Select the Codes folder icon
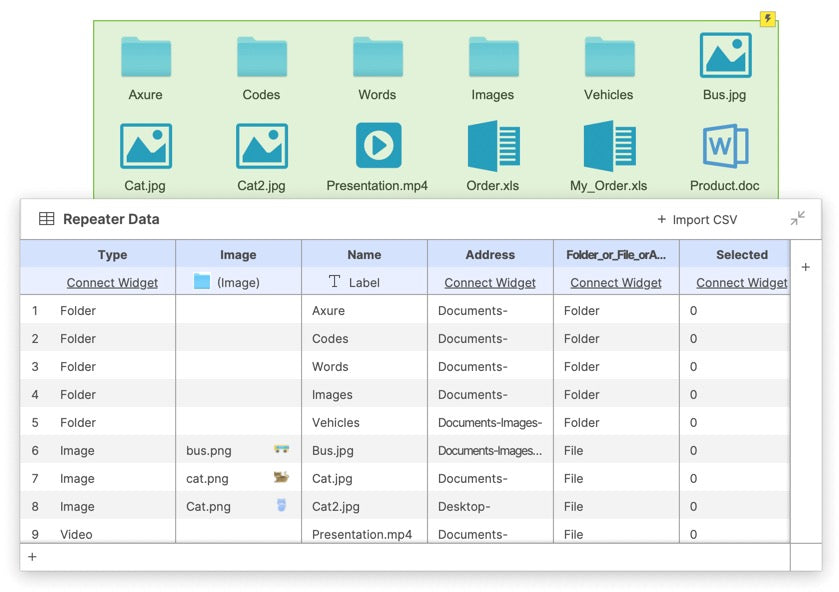The width and height of the screenshot is (839, 592). coord(262,57)
